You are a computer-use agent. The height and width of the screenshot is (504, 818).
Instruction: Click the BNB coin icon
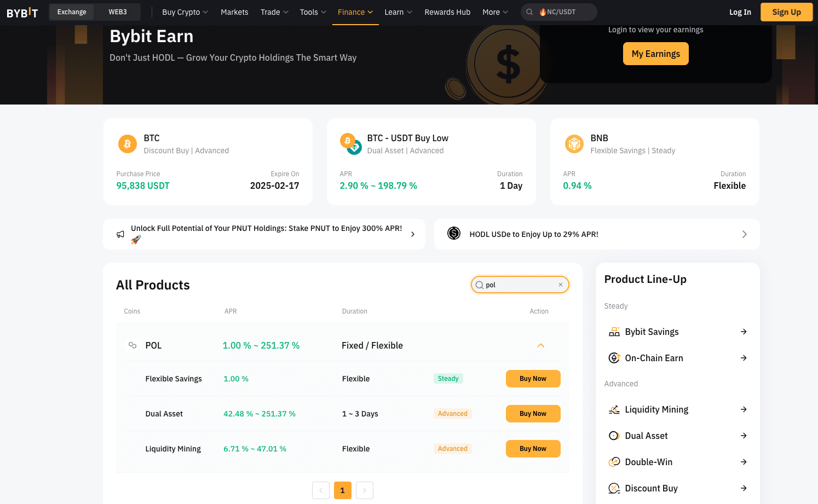pos(574,144)
